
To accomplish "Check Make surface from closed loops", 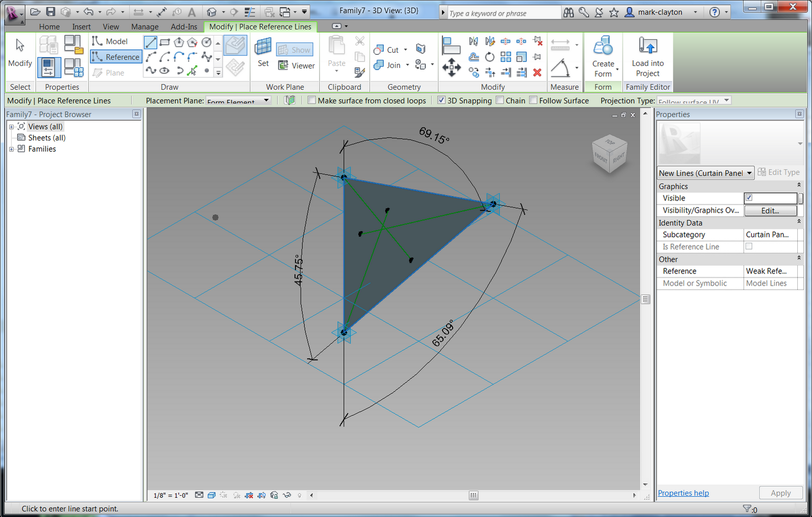I will [x=312, y=100].
